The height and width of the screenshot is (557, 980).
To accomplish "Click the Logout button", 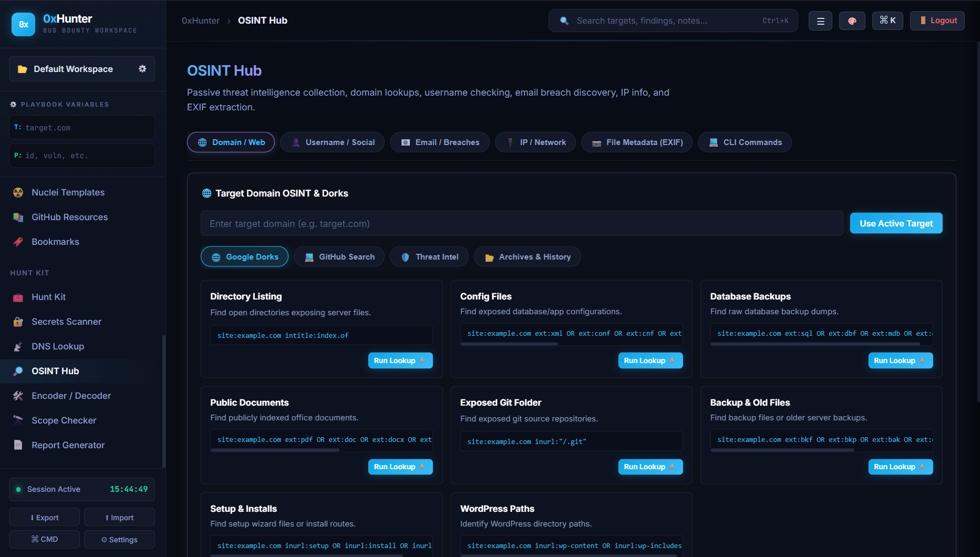I will click(937, 20).
